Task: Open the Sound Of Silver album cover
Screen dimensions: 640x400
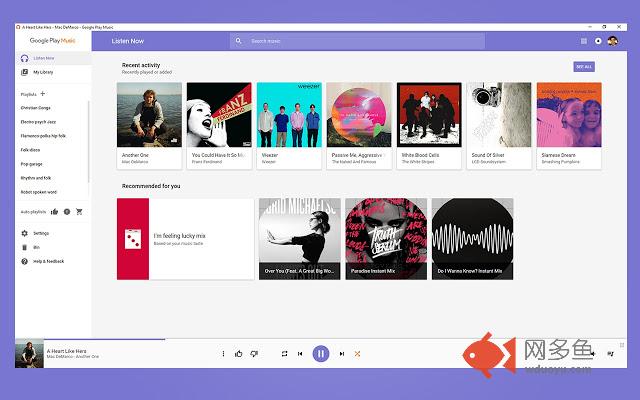Action: [x=499, y=115]
